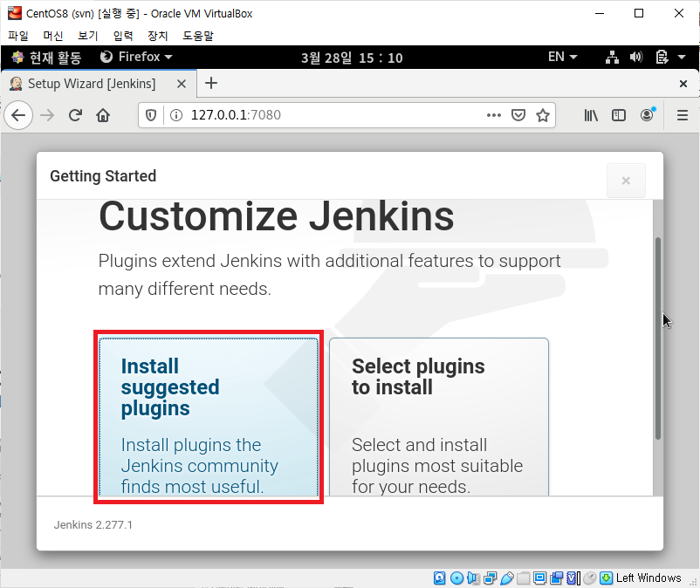The width and height of the screenshot is (700, 588).
Task: Click the Jenkins 2.277.1 version text
Action: [x=93, y=524]
